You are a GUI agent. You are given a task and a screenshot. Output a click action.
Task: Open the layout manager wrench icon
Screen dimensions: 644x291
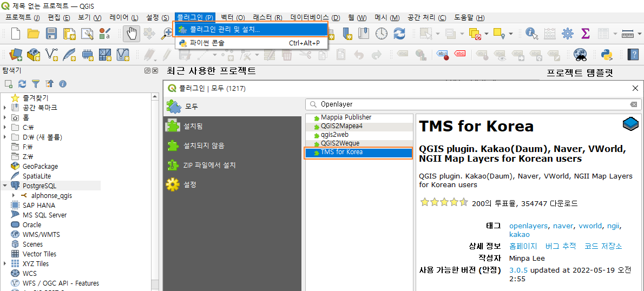pyautogui.click(x=87, y=33)
